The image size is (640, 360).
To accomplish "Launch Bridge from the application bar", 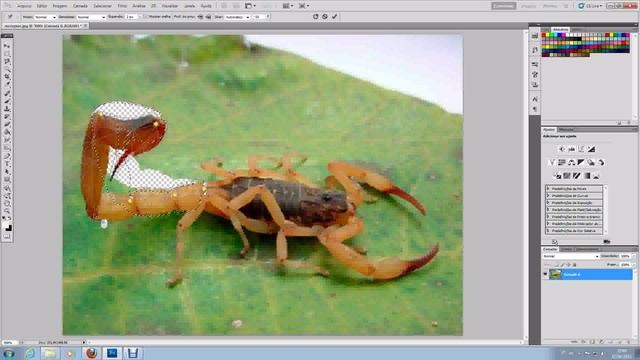I will [224, 6].
